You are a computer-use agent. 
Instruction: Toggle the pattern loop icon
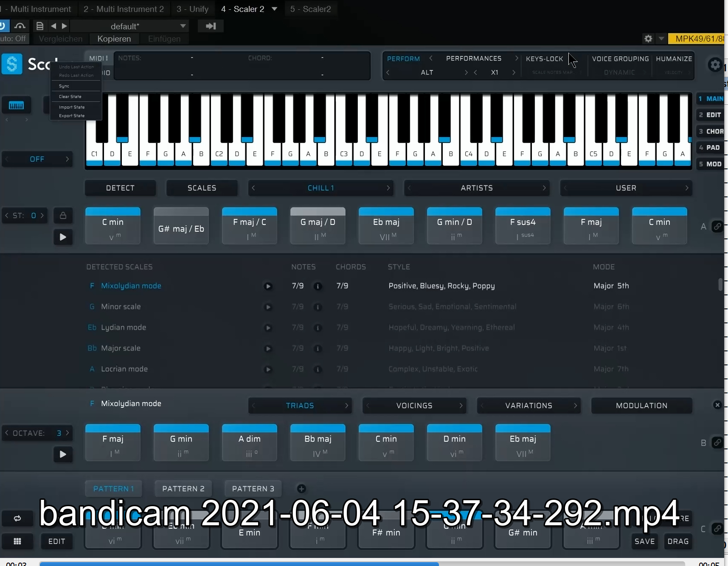pyautogui.click(x=17, y=518)
